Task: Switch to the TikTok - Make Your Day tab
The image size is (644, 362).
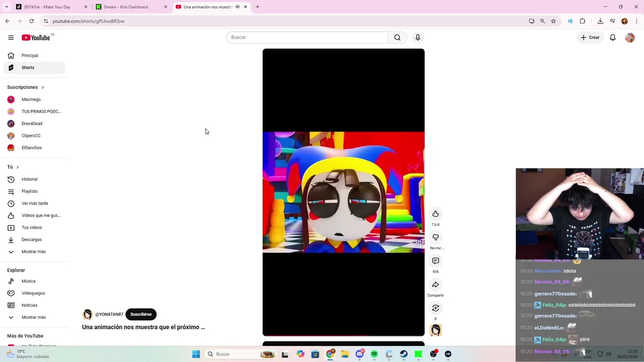Action: click(x=50, y=7)
